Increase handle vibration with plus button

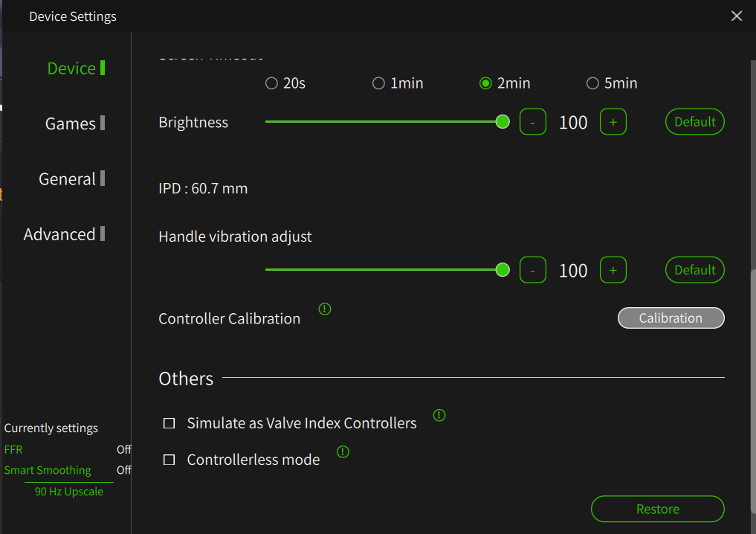(613, 270)
